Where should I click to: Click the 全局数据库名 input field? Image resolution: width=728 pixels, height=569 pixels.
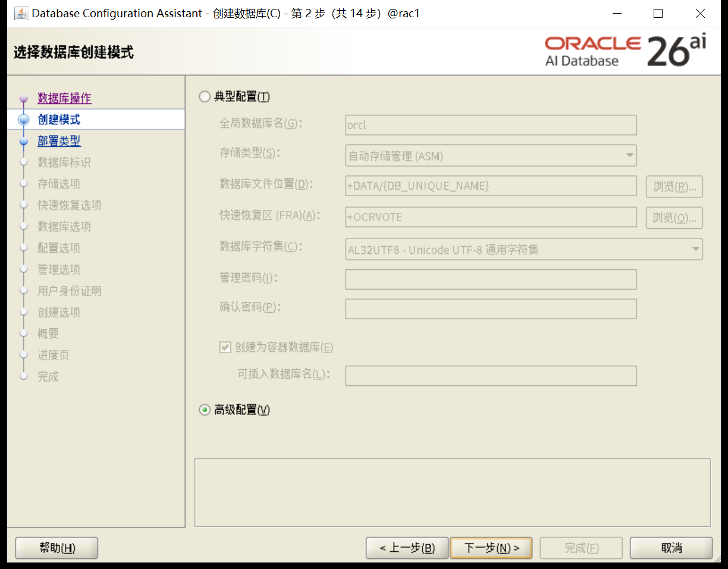tap(491, 125)
